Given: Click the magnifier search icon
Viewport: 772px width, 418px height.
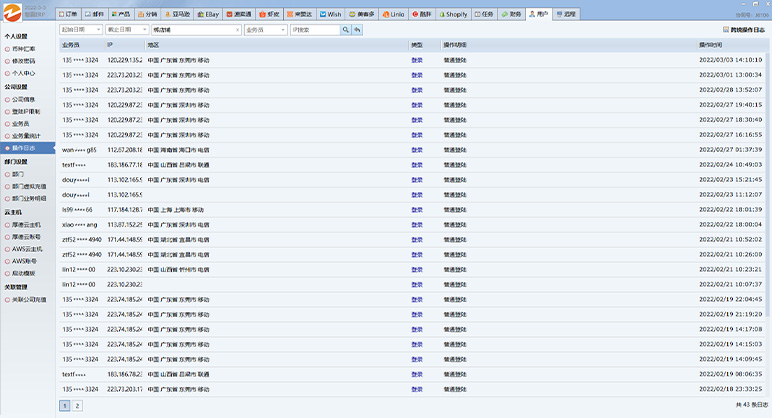Looking at the screenshot, I should click(x=346, y=30).
